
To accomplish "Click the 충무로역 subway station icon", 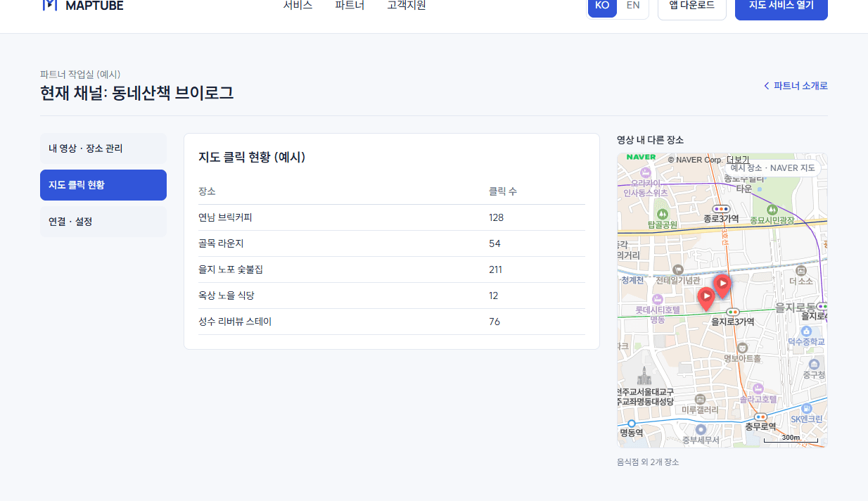I will point(760,417).
